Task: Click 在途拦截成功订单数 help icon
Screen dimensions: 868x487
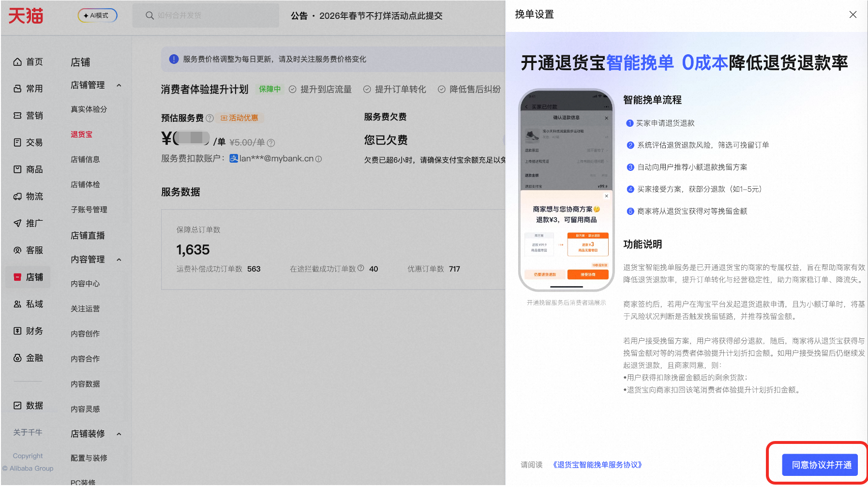Action: [360, 268]
